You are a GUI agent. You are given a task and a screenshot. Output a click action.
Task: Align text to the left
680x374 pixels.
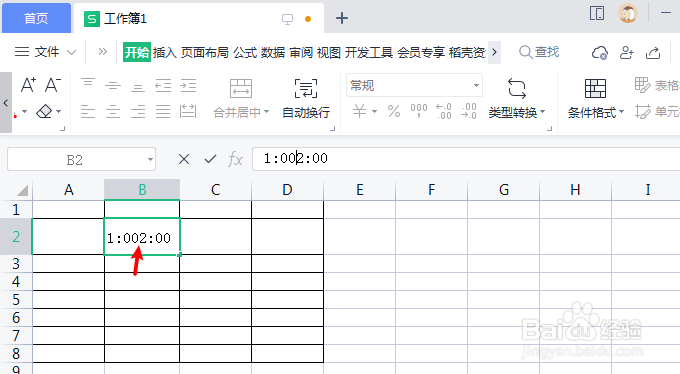click(88, 112)
